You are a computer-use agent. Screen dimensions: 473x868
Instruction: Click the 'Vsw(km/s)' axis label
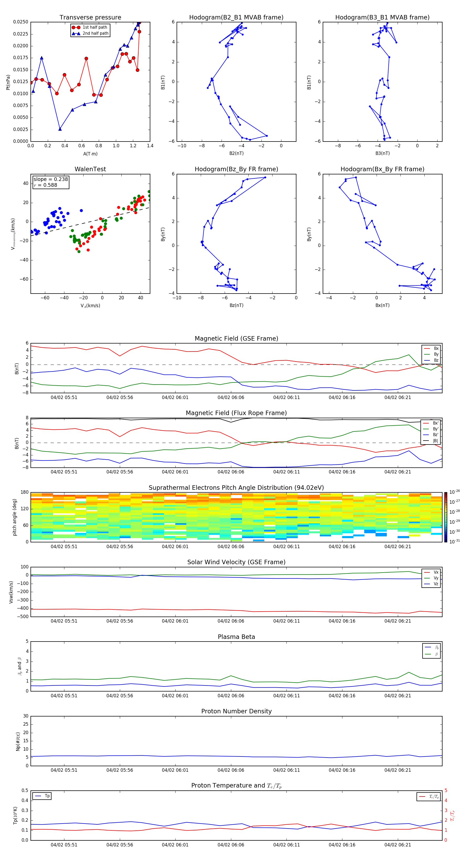click(x=11, y=592)
